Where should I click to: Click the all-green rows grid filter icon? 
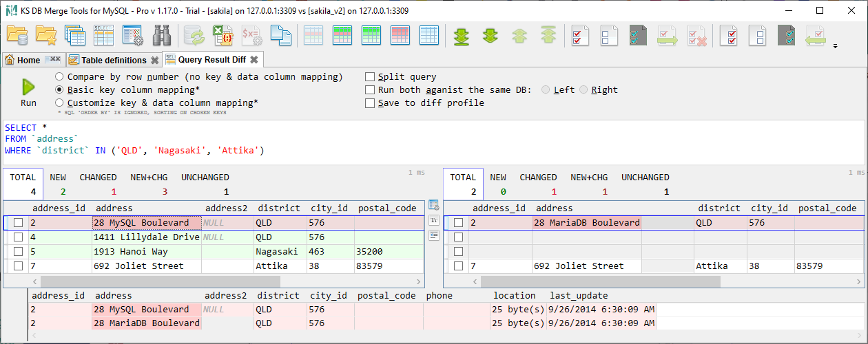[x=371, y=34]
